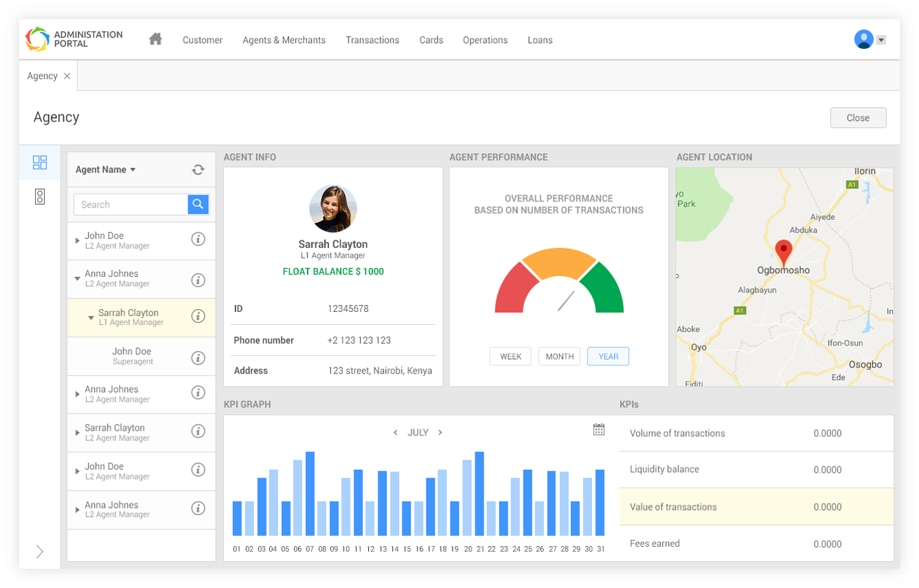Image resolution: width=919 pixels, height=588 pixels.
Task: Open info for expanded Anna Johnes row
Action: (x=198, y=280)
